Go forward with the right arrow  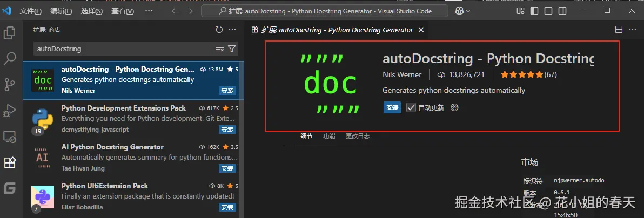click(189, 11)
